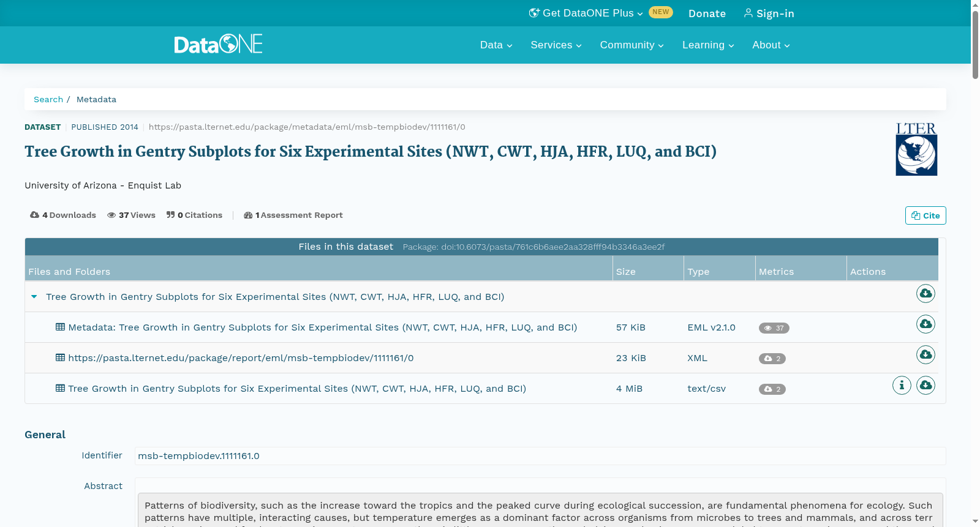Click the package DOI text
This screenshot has height=527, width=980.
point(533,247)
